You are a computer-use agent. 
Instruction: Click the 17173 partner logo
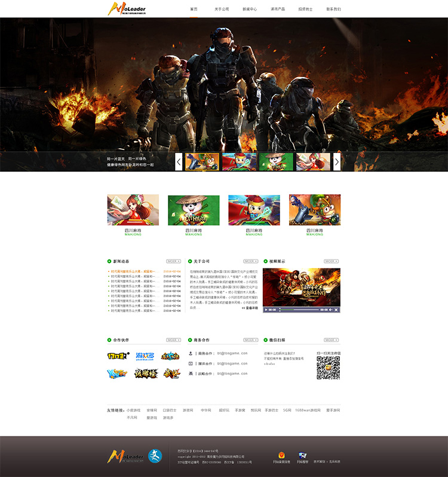pyautogui.click(x=117, y=356)
